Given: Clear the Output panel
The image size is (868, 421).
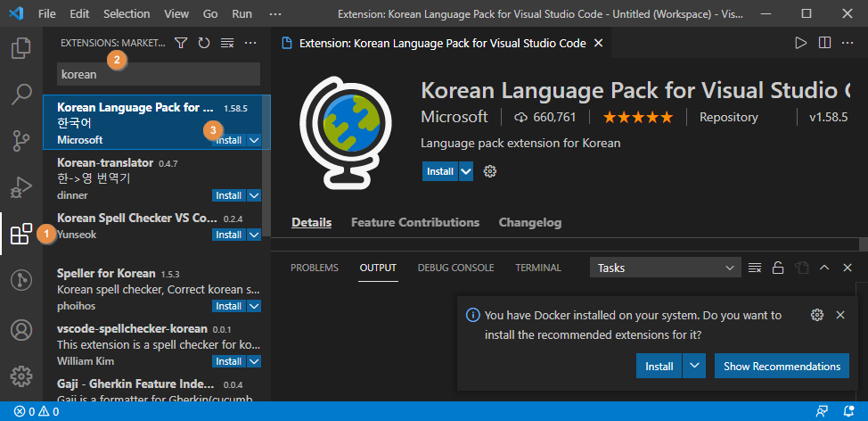Looking at the screenshot, I should click(755, 268).
